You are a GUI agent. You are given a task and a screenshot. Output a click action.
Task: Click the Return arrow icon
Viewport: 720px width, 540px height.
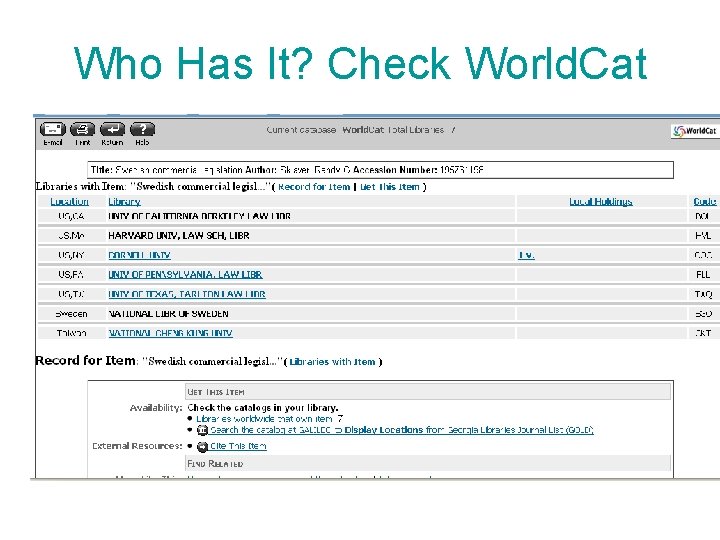(112, 129)
